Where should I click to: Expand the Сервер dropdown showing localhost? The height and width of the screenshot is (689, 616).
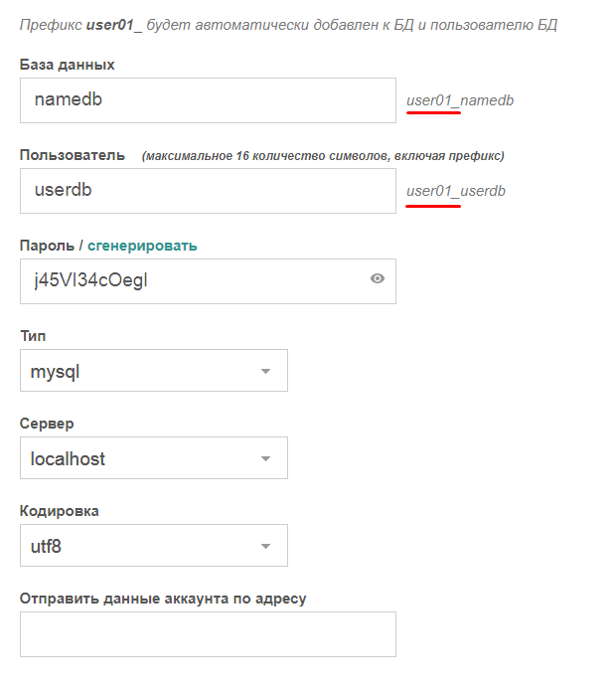click(153, 459)
